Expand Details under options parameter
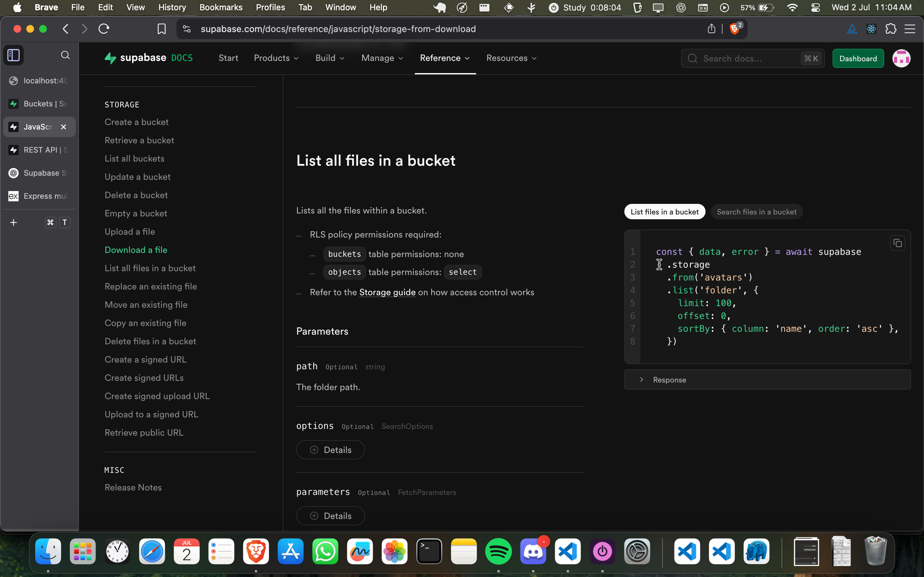This screenshot has width=924, height=577. click(x=330, y=450)
